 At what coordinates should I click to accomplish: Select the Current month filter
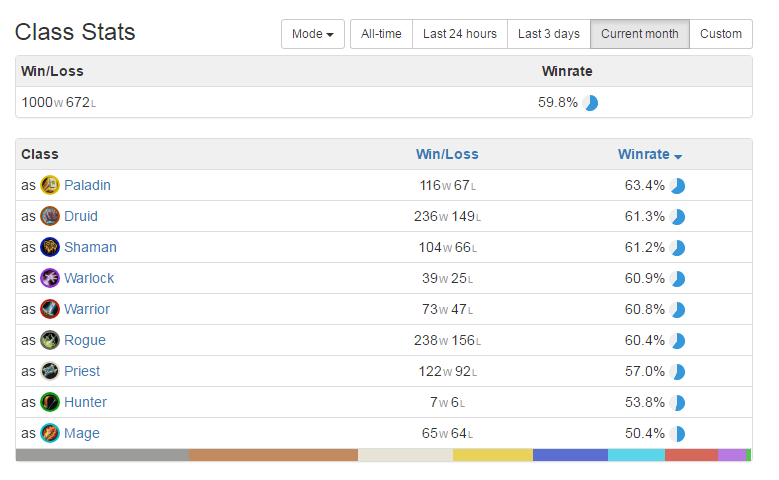pos(639,34)
